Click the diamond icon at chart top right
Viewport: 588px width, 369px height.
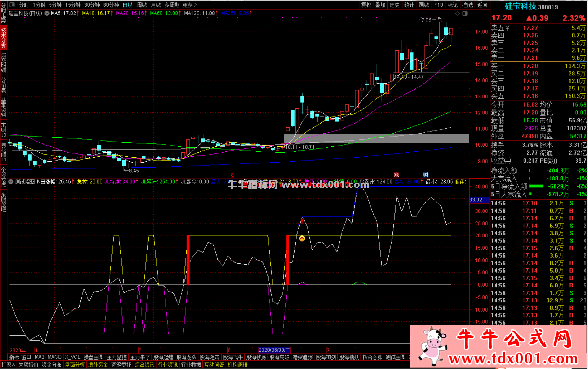pyautogui.click(x=457, y=13)
